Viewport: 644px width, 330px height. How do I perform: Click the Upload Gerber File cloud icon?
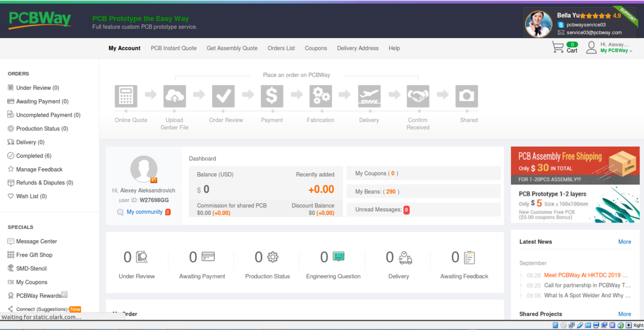point(174,96)
